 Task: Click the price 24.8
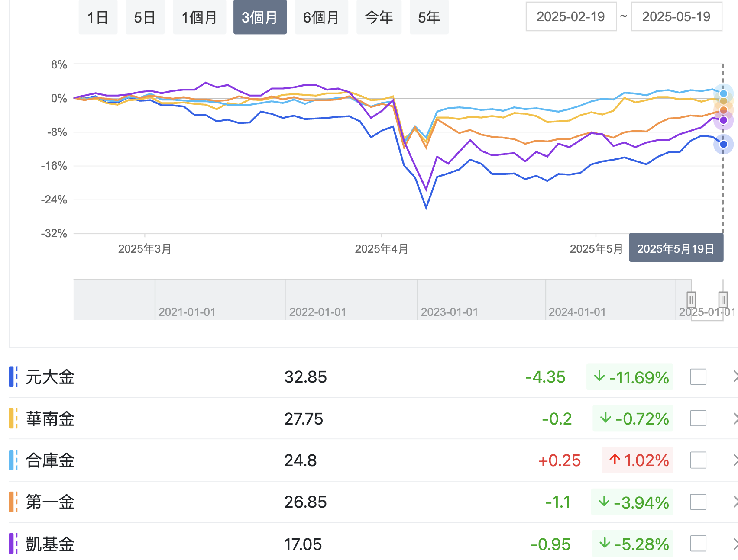tap(301, 460)
